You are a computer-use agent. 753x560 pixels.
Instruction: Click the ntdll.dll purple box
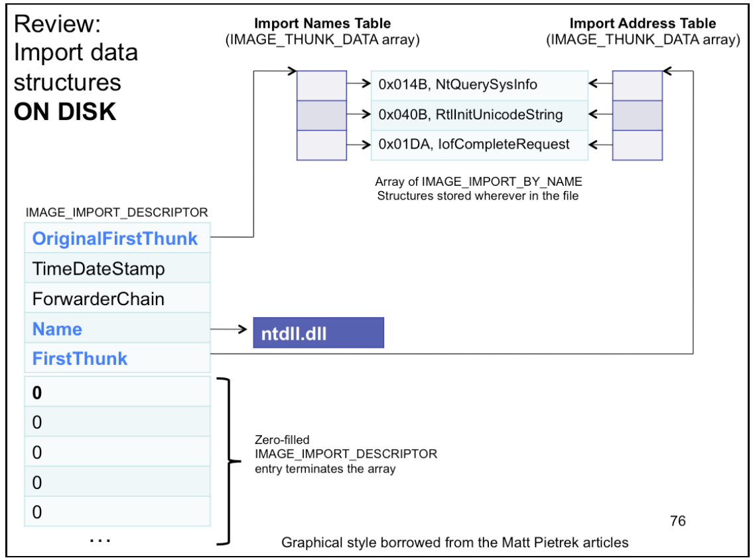pyautogui.click(x=318, y=333)
